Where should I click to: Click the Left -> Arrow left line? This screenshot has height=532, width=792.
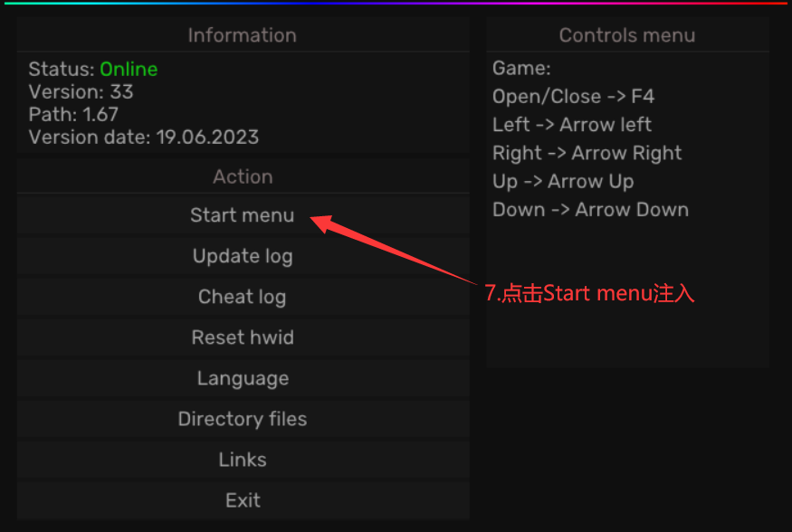[572, 125]
